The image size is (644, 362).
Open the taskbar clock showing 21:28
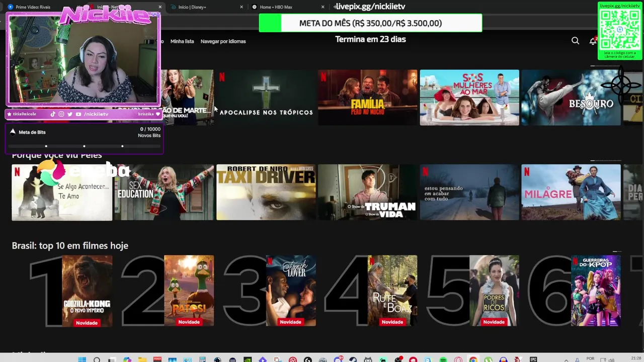[636, 358]
